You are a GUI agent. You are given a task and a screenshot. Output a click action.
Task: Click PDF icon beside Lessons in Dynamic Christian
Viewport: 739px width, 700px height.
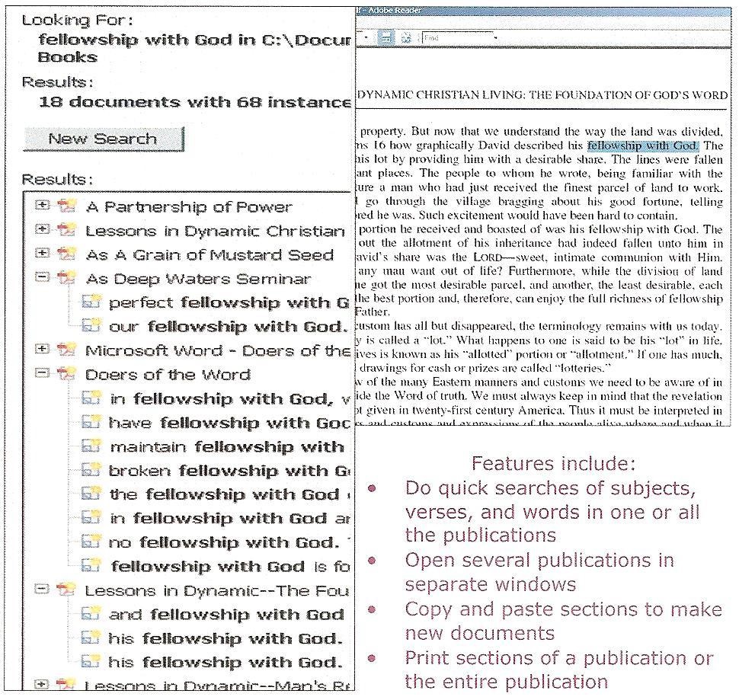click(66, 230)
